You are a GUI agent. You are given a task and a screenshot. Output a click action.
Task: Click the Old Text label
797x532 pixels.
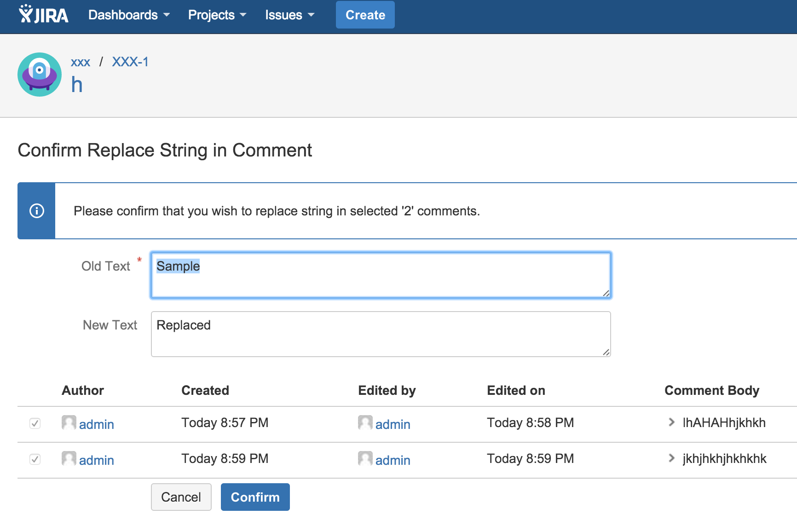coord(106,266)
